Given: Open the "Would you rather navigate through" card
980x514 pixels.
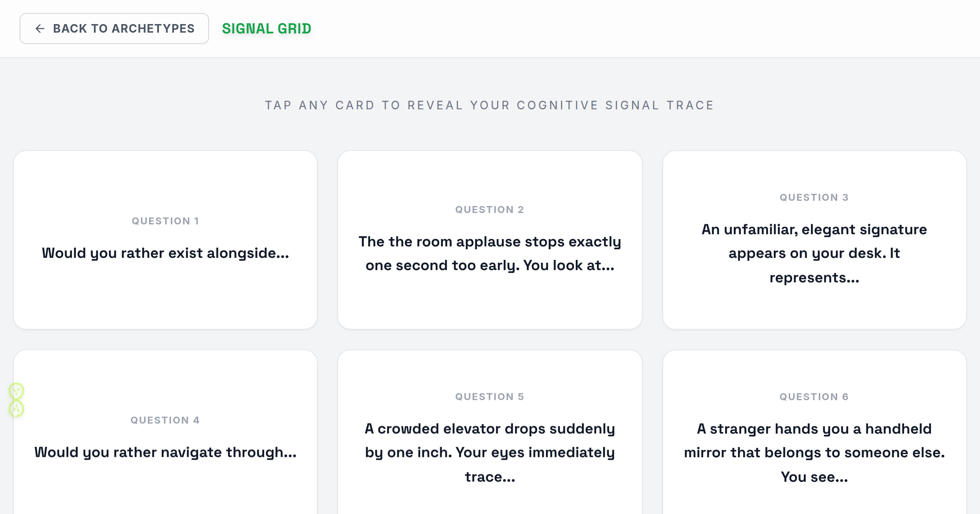Looking at the screenshot, I should 165,432.
